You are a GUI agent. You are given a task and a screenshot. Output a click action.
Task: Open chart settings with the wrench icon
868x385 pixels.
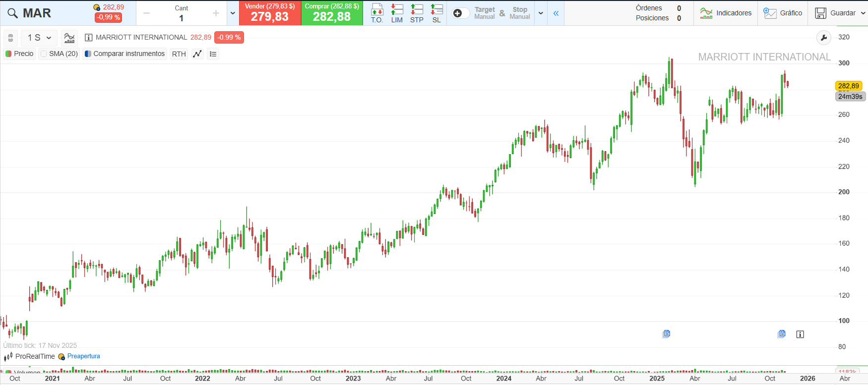click(x=823, y=38)
